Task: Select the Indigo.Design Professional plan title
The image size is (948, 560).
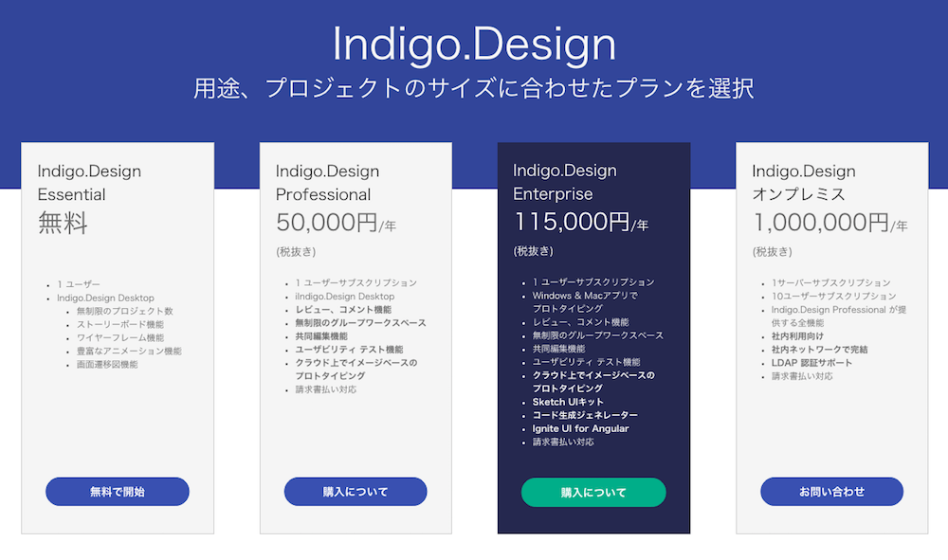Action: click(x=327, y=183)
